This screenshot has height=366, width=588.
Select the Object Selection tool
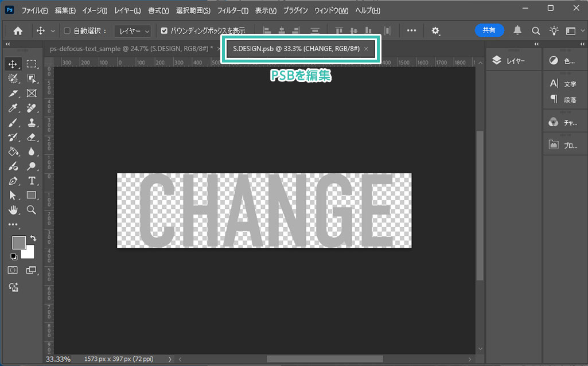pyautogui.click(x=32, y=79)
